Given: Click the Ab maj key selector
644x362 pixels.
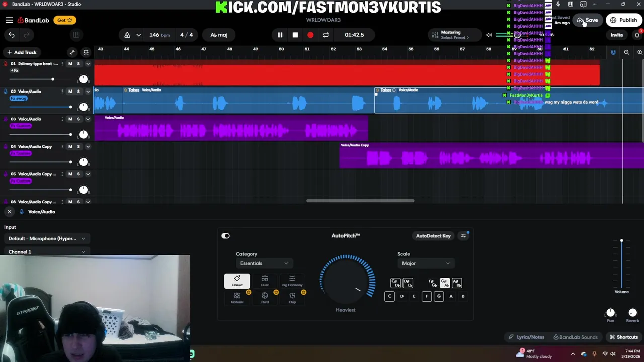Looking at the screenshot, I should [x=219, y=35].
